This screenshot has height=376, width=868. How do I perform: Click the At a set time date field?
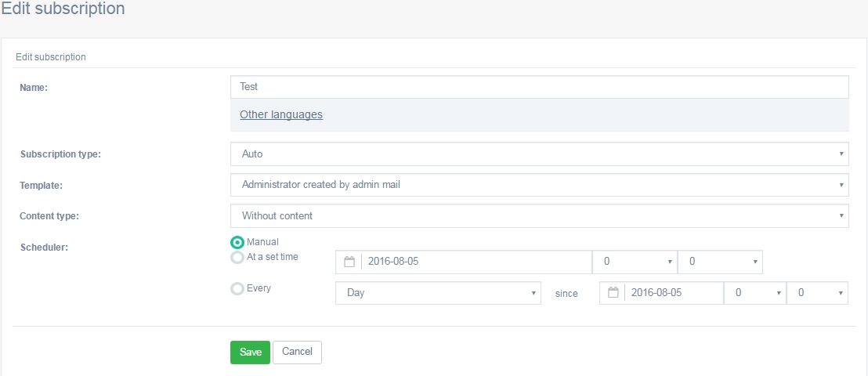click(x=476, y=262)
